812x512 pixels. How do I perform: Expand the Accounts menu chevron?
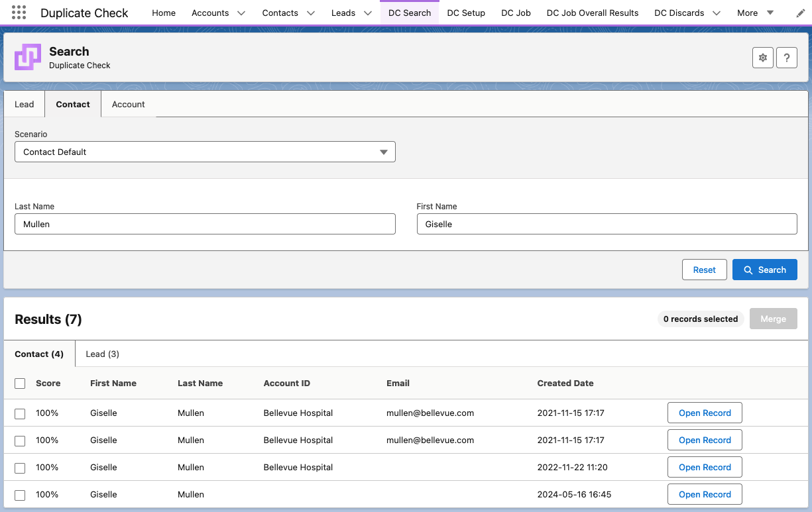241,13
